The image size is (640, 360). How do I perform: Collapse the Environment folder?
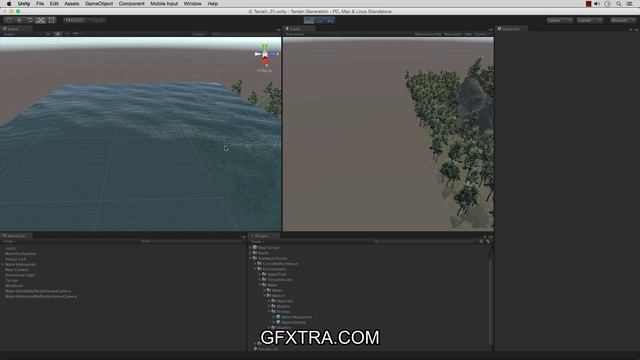(x=256, y=269)
